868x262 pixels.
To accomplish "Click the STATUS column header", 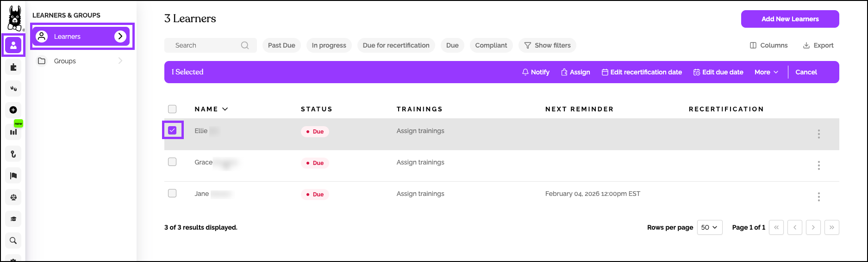I will [x=317, y=109].
